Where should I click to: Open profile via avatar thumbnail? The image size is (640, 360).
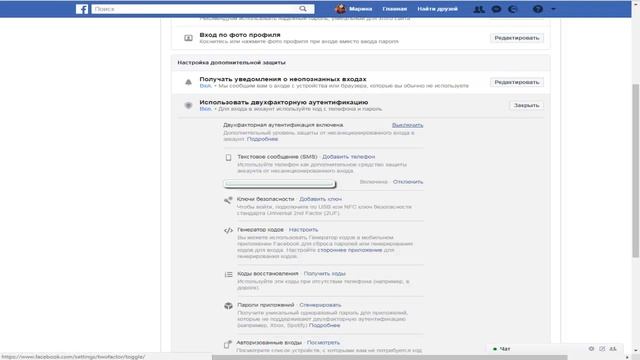(340, 9)
